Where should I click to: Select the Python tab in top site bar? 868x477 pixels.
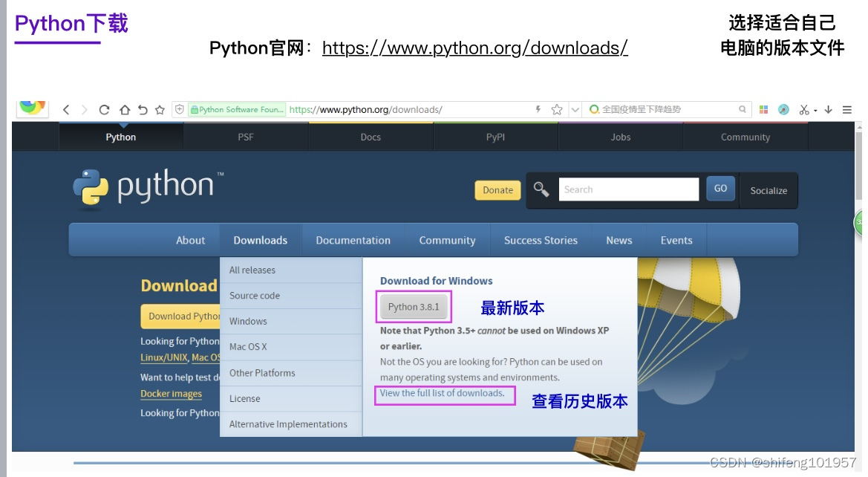121,137
